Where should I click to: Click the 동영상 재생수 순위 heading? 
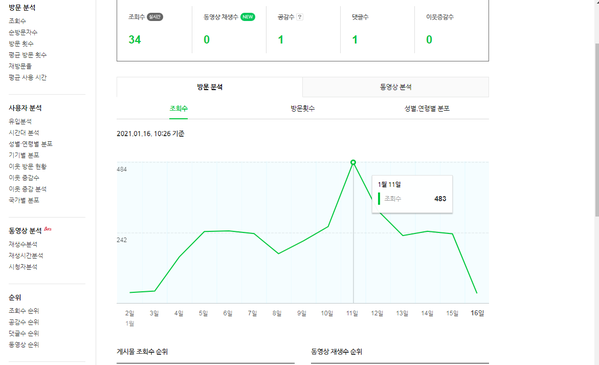(x=337, y=352)
